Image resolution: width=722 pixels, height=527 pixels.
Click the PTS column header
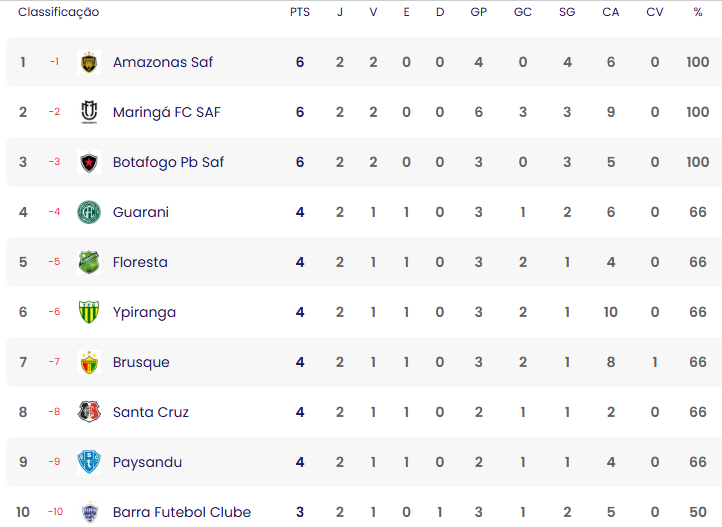(x=300, y=12)
